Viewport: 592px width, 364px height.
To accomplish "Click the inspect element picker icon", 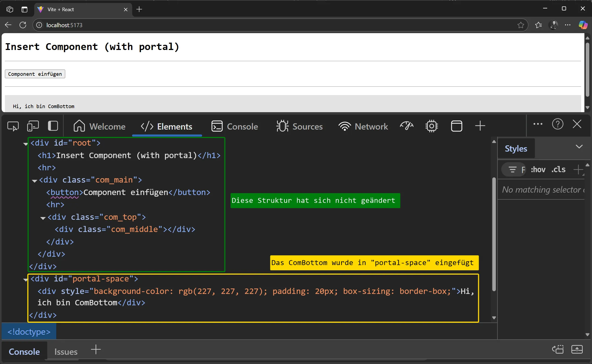I will click(13, 126).
